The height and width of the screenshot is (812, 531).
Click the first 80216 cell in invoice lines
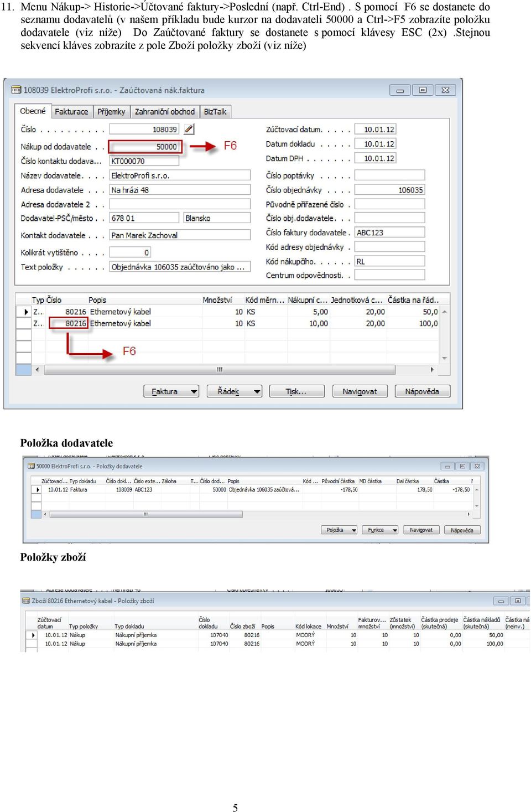pos(66,312)
